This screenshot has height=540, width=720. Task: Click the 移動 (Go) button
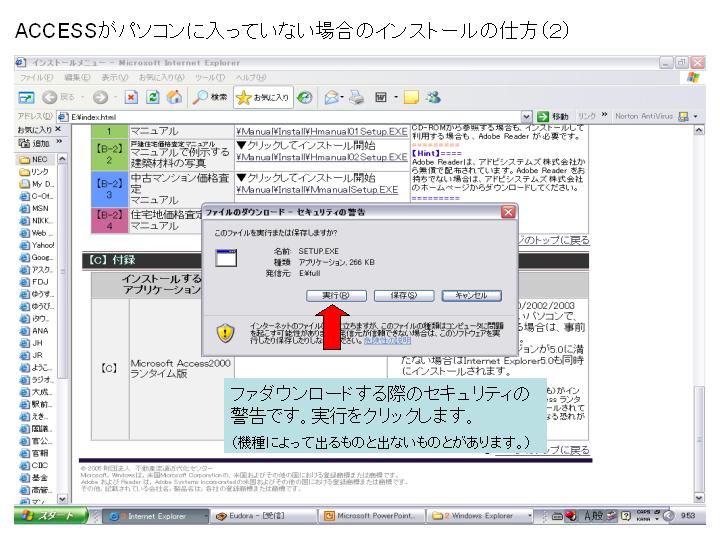tap(553, 117)
